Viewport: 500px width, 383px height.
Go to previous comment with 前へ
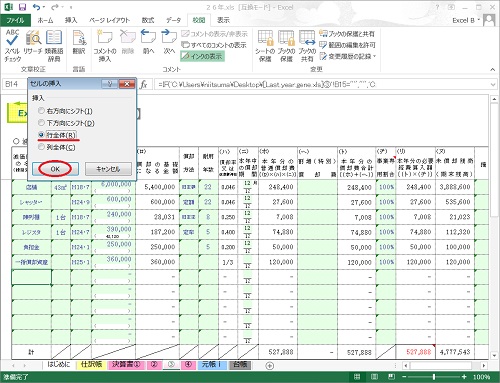148,42
